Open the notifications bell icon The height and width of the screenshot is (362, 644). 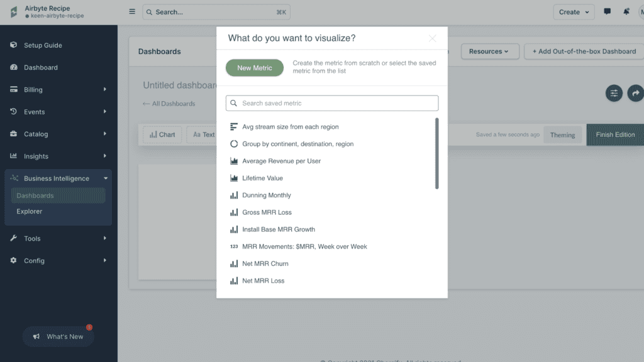[x=626, y=11]
